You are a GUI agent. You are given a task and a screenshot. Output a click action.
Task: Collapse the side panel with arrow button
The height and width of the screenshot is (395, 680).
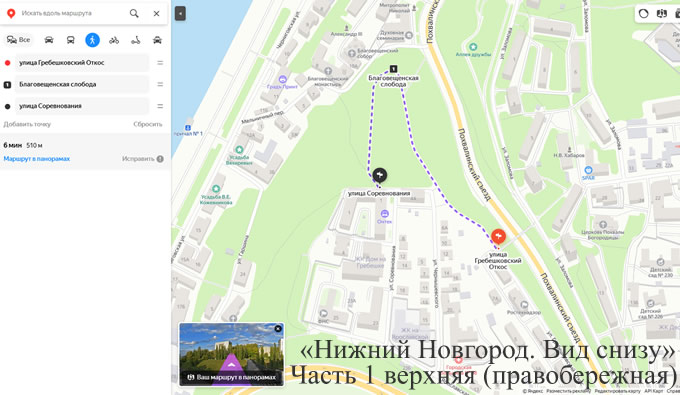(x=180, y=13)
